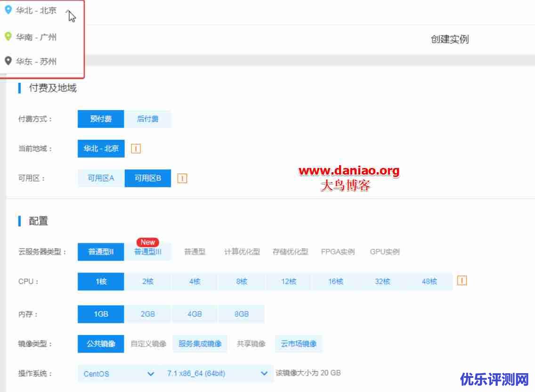Select availability zone 可用区A

(x=100, y=178)
